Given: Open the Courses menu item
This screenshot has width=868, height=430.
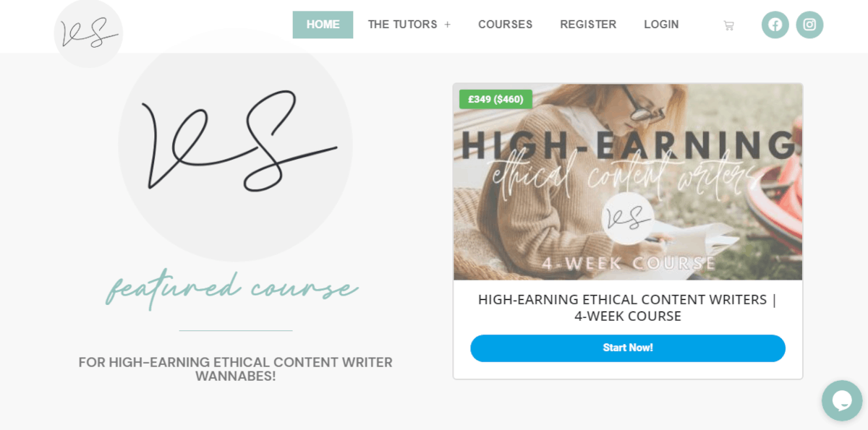Looking at the screenshot, I should pyautogui.click(x=505, y=25).
